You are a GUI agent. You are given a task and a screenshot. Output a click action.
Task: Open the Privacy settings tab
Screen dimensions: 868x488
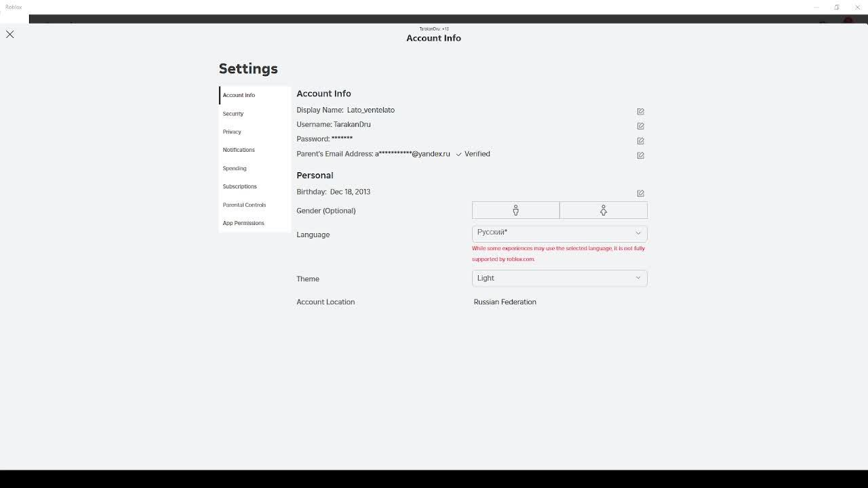(x=255, y=131)
